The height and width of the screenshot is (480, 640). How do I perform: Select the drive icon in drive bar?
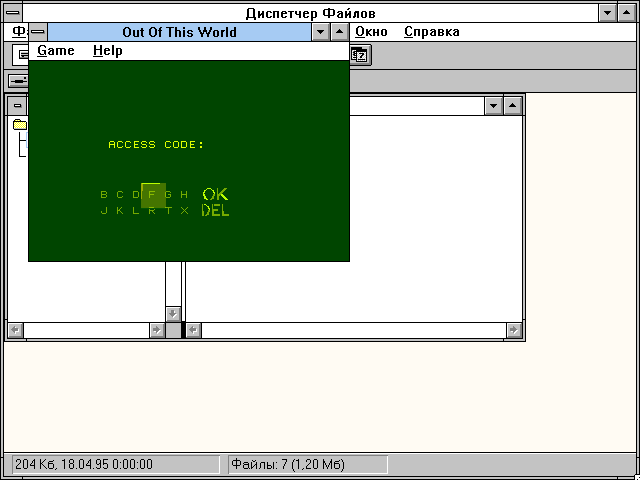coord(18,81)
